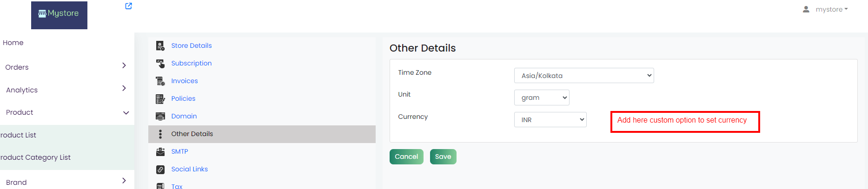This screenshot has width=868, height=189.
Task: Open the Unit dropdown showing gram
Action: [x=542, y=98]
